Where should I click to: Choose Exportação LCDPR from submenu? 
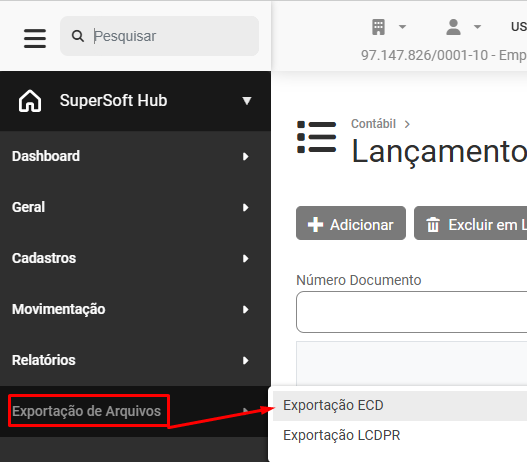pyautogui.click(x=400, y=435)
